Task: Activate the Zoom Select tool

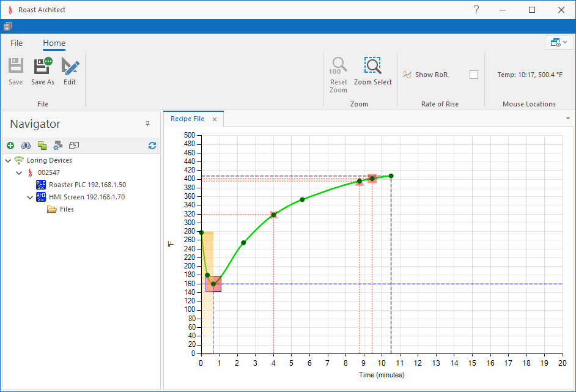Action: point(372,66)
